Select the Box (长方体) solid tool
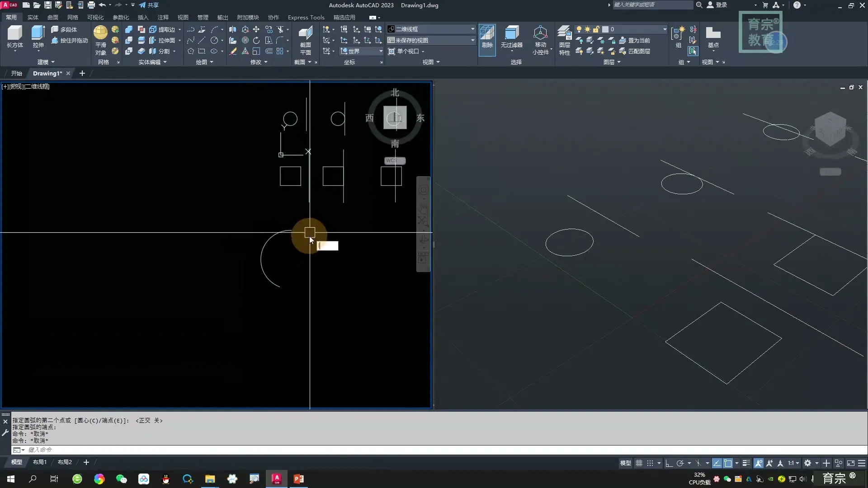Viewport: 868px width, 488px height. point(14,33)
